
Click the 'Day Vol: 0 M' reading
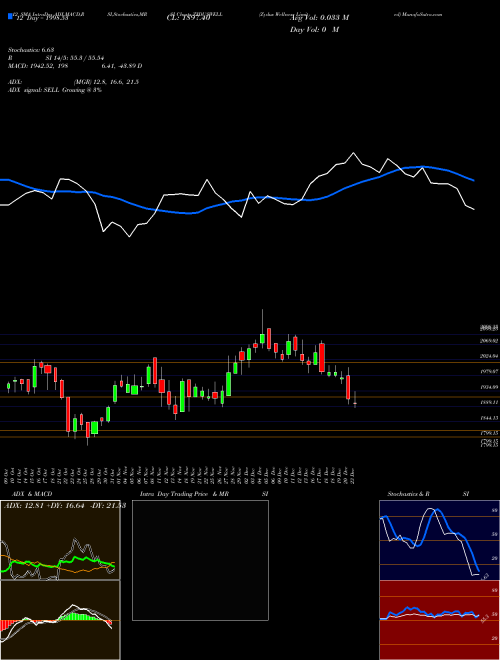pyautogui.click(x=314, y=29)
